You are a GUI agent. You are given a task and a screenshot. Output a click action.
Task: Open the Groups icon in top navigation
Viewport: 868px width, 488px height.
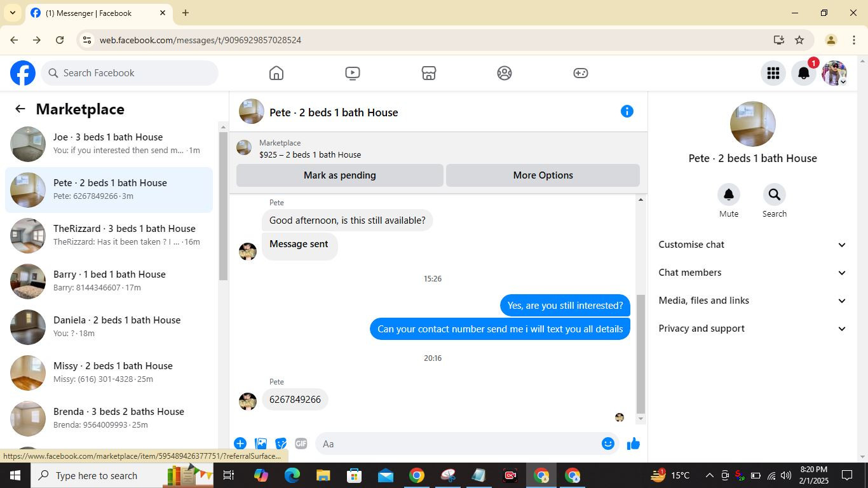505,73
